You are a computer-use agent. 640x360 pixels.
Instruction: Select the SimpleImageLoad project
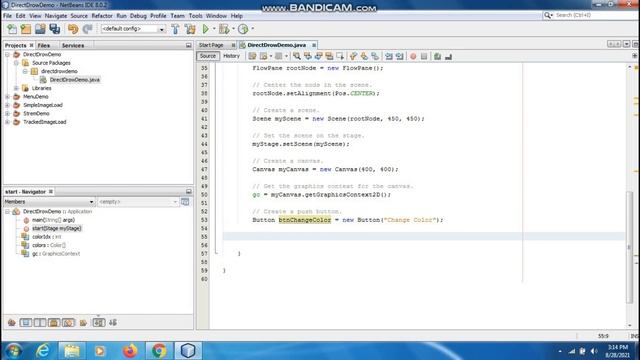(x=43, y=105)
